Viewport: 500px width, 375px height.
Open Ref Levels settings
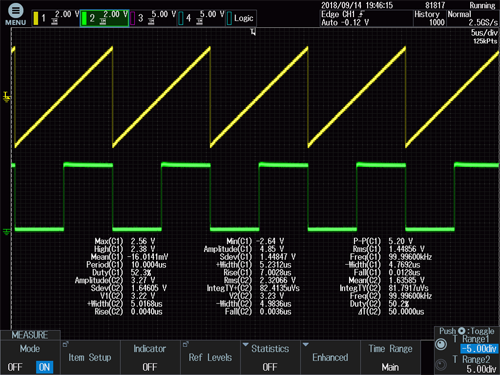pos(210,357)
